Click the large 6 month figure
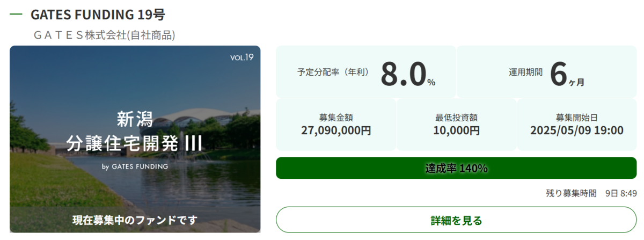 (x=559, y=74)
